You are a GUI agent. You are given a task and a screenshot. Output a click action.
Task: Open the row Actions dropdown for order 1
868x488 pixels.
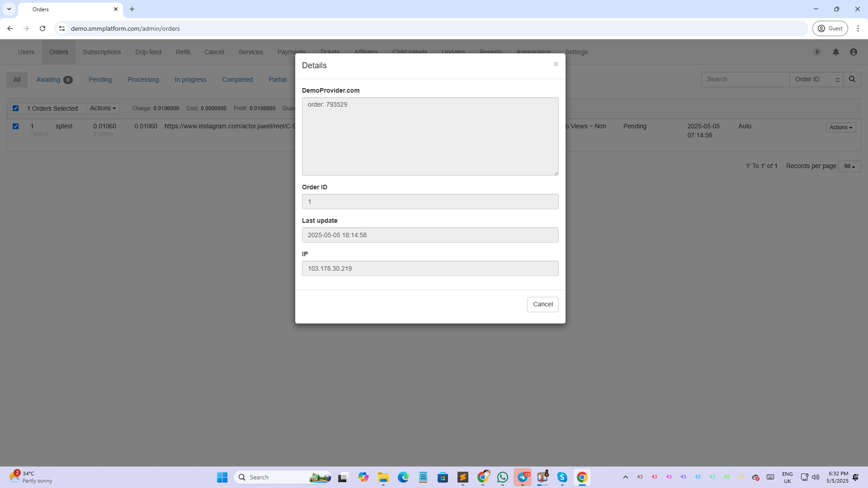(840, 127)
